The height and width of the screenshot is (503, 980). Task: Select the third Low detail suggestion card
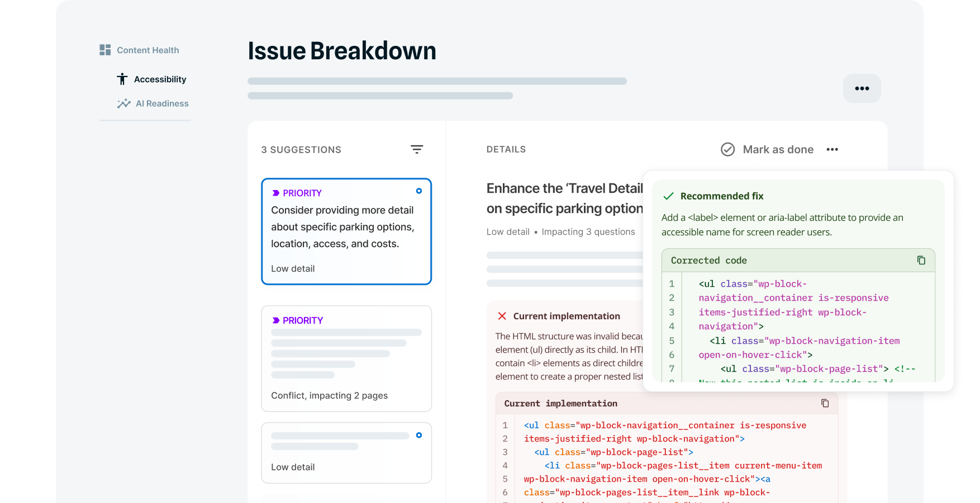[x=346, y=453]
